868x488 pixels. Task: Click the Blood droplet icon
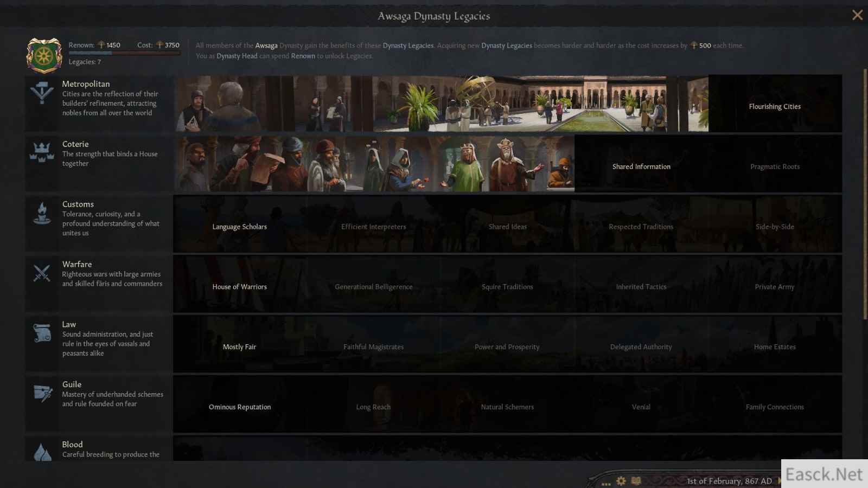tap(42, 452)
